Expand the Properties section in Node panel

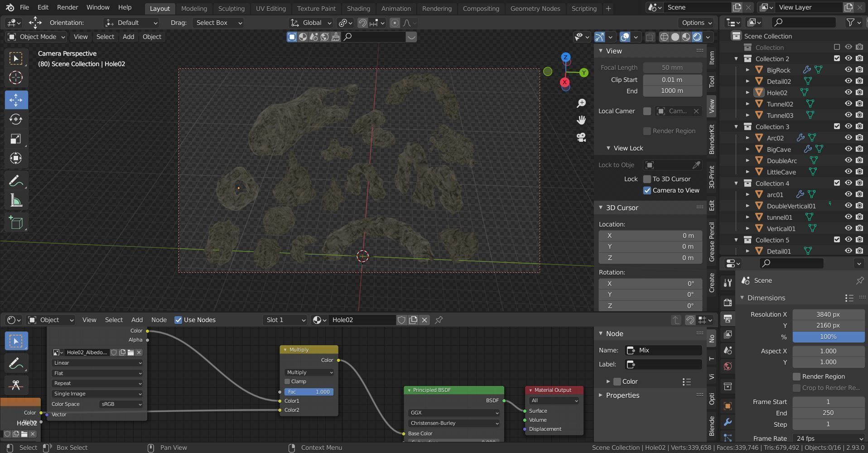tap(601, 395)
